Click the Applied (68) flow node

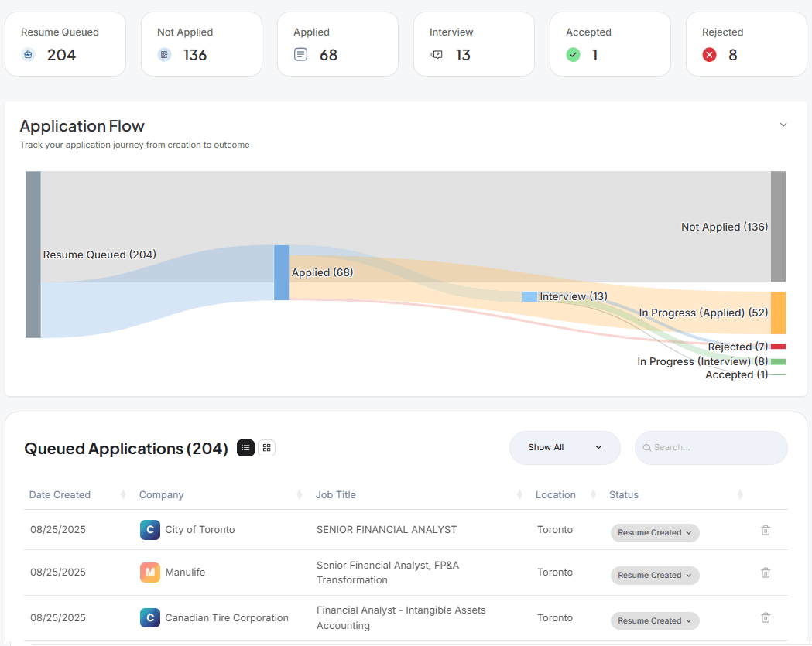(281, 273)
